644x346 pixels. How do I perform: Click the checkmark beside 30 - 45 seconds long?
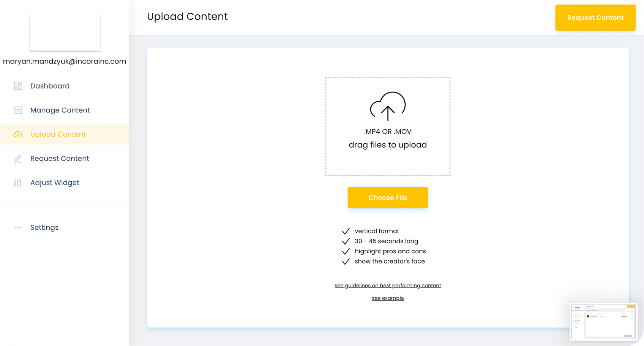click(346, 241)
